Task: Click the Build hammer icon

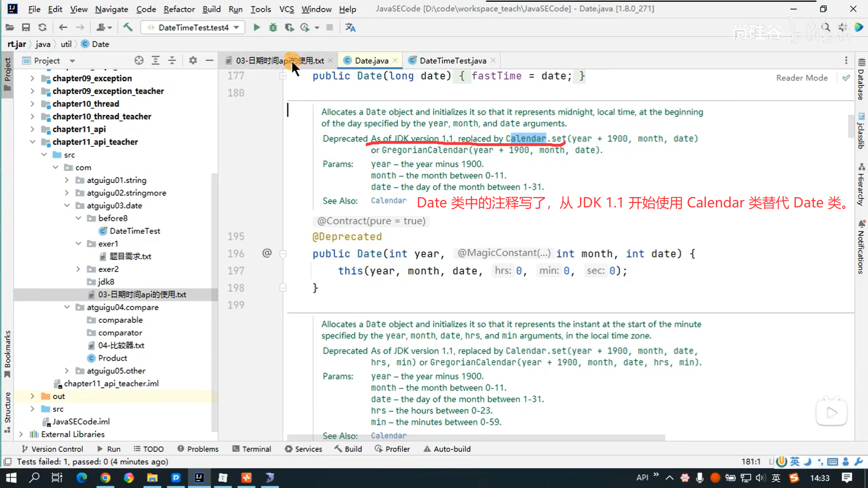Action: (128, 28)
